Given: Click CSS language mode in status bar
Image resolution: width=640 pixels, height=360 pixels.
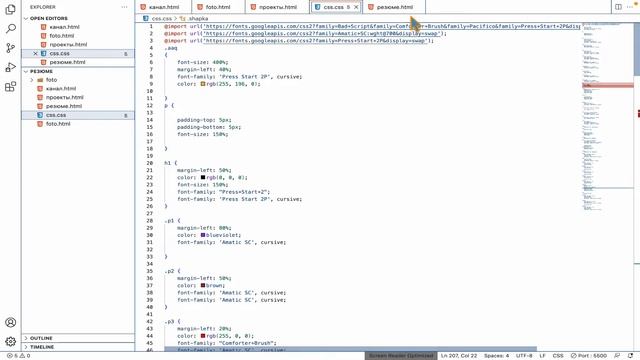Looking at the screenshot, I should click(558, 356).
